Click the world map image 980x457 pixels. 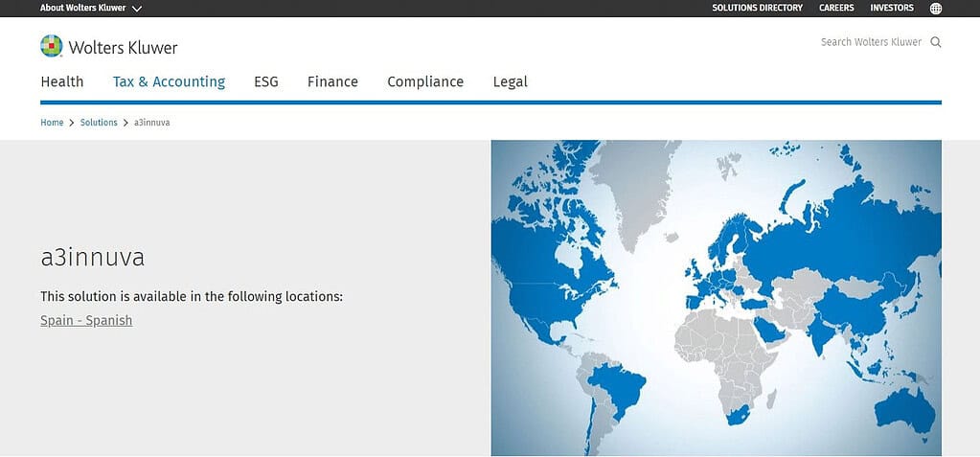pyautogui.click(x=717, y=298)
